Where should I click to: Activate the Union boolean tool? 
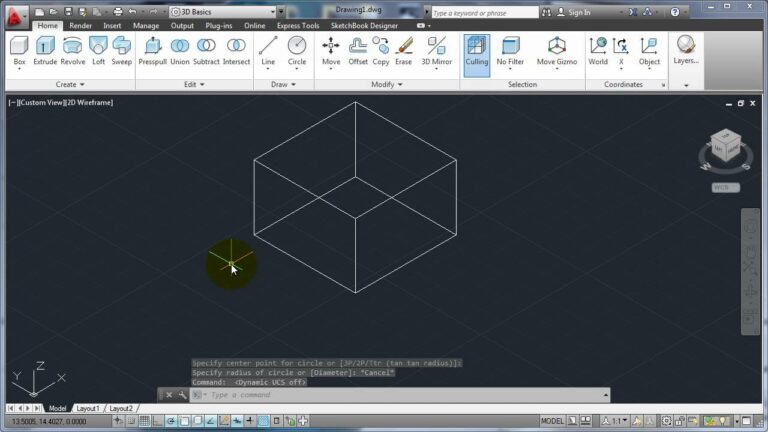pyautogui.click(x=180, y=50)
